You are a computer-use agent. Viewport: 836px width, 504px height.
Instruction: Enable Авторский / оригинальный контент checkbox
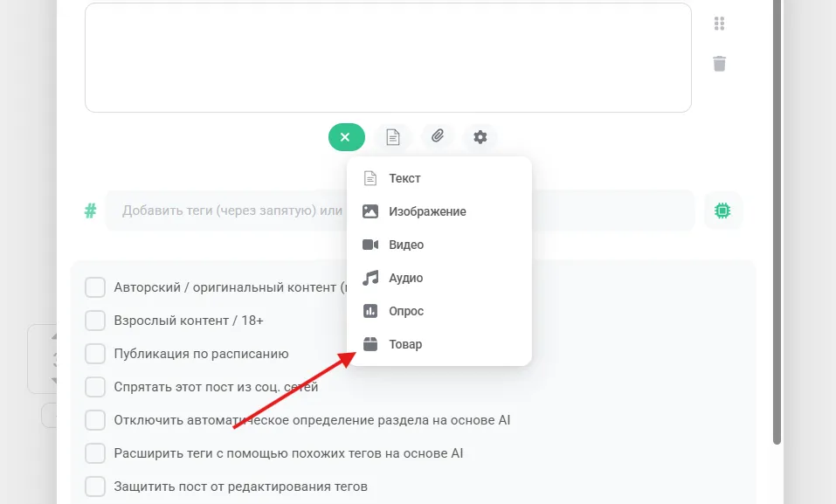click(x=95, y=287)
